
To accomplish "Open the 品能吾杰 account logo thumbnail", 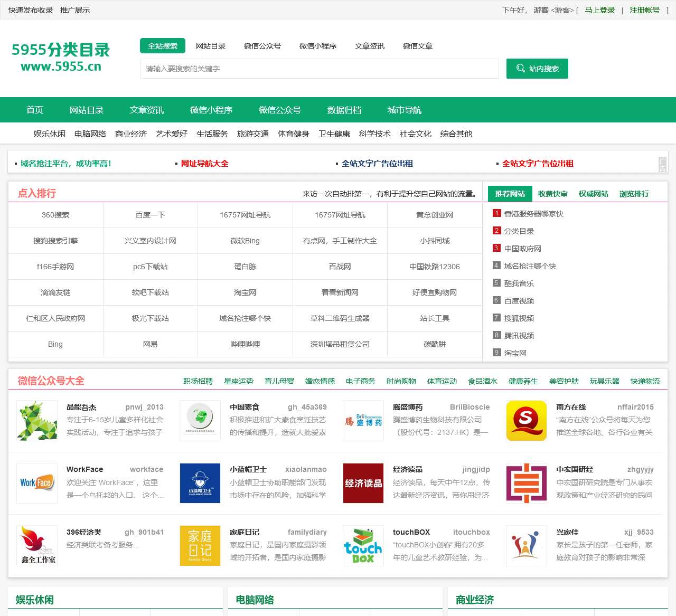I will [x=37, y=421].
